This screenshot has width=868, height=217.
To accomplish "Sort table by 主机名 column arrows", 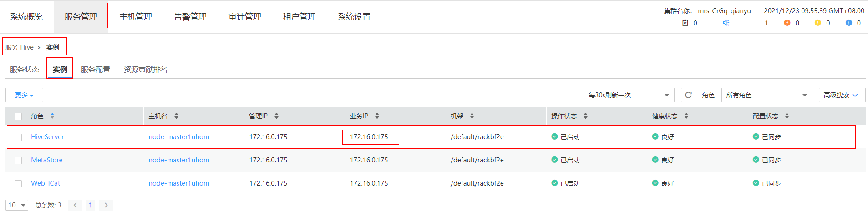I will coord(176,116).
